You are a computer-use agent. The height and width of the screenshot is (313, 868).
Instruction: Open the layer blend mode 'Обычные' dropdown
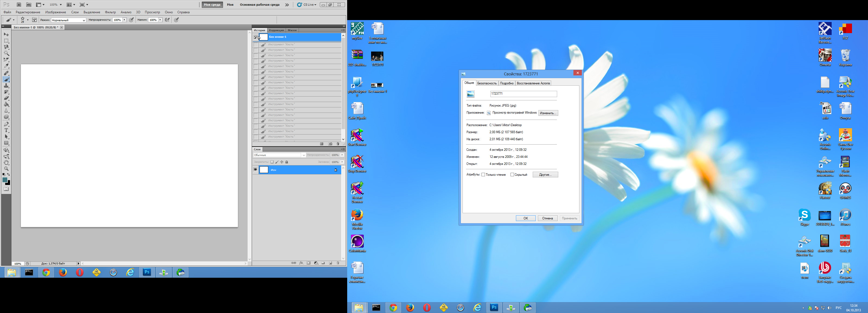pyautogui.click(x=279, y=155)
